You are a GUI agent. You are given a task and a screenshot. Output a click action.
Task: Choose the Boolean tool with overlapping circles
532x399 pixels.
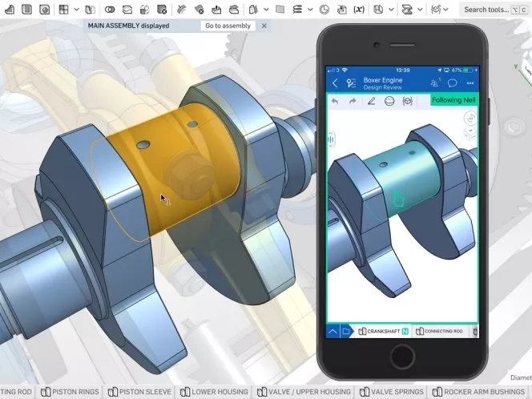coord(110,10)
